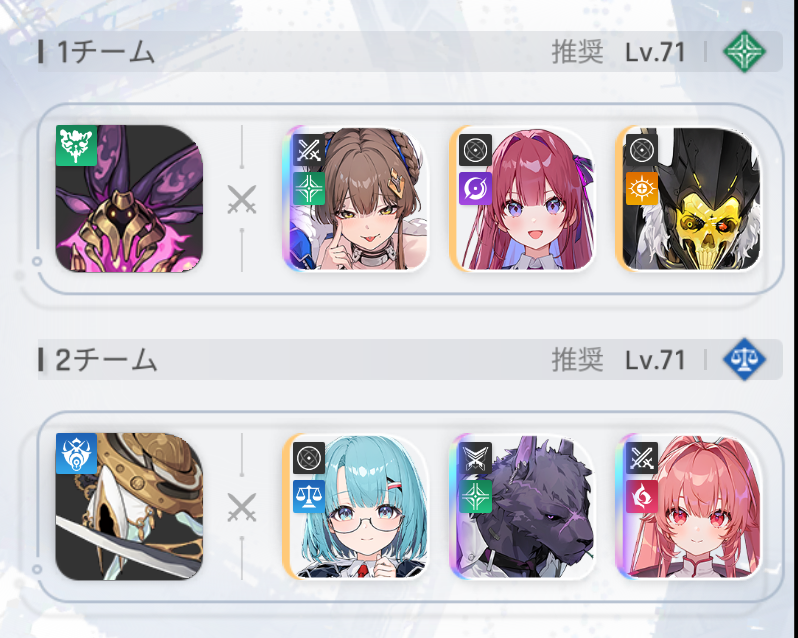
Task: Open the red-haired girl with purple ribbon
Action: click(522, 198)
